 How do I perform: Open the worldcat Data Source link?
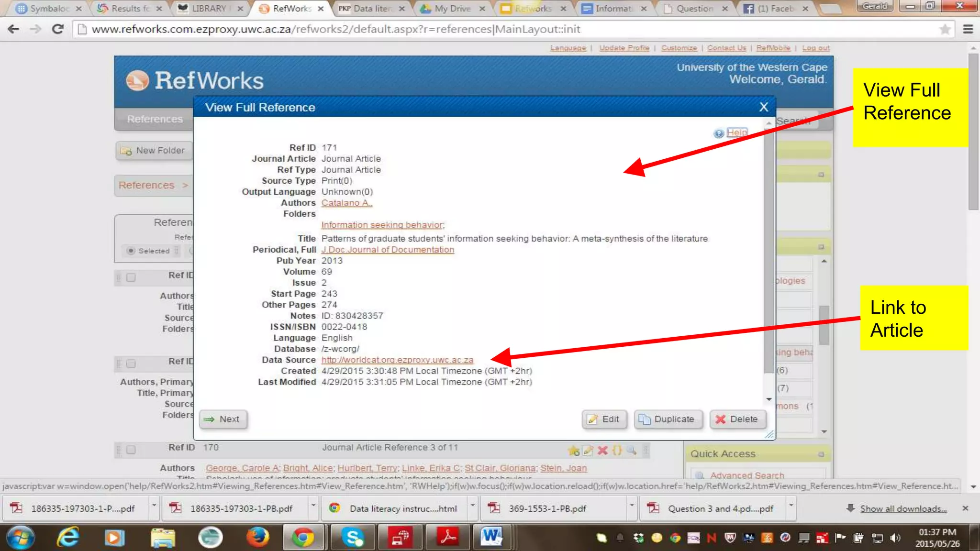(x=397, y=360)
